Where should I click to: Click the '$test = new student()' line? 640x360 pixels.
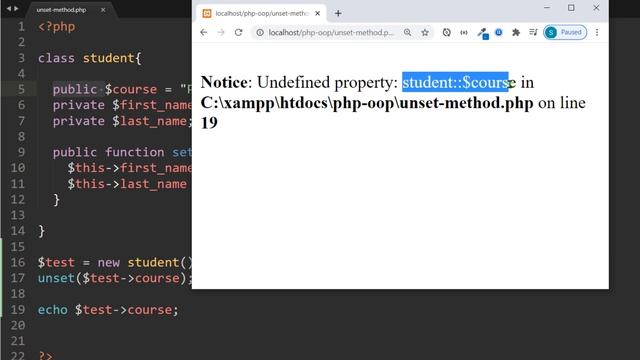tap(115, 262)
